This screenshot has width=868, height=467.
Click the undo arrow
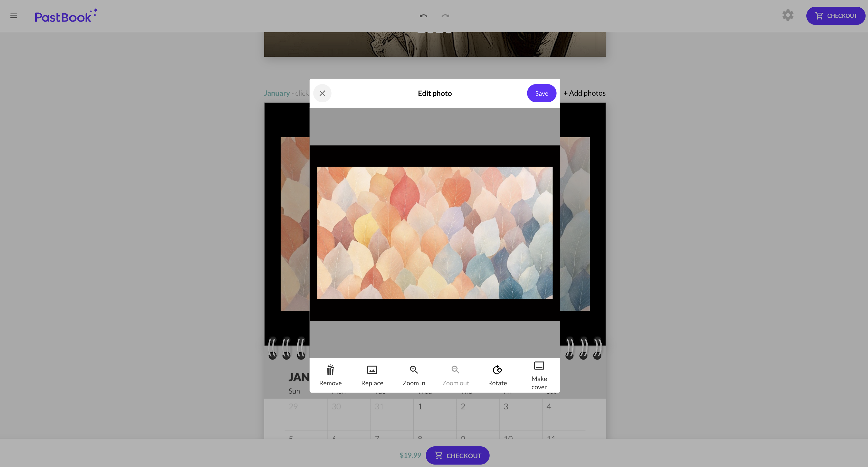point(423,16)
